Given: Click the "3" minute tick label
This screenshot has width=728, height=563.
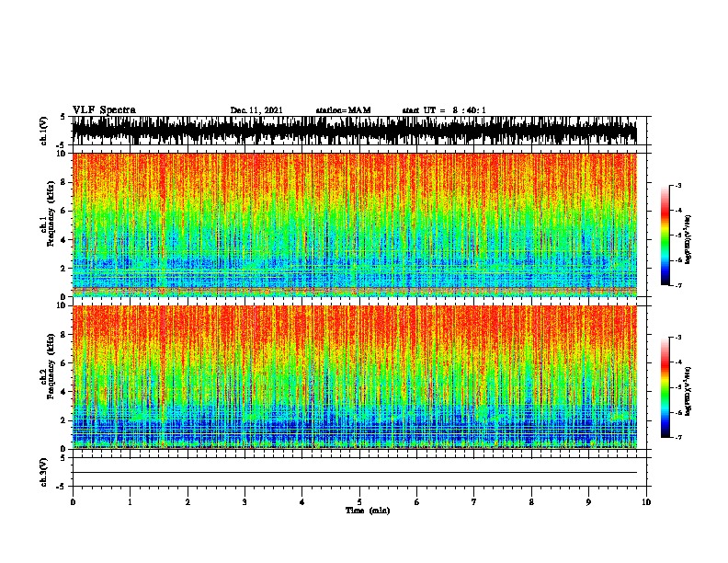Looking at the screenshot, I should pos(245,502).
